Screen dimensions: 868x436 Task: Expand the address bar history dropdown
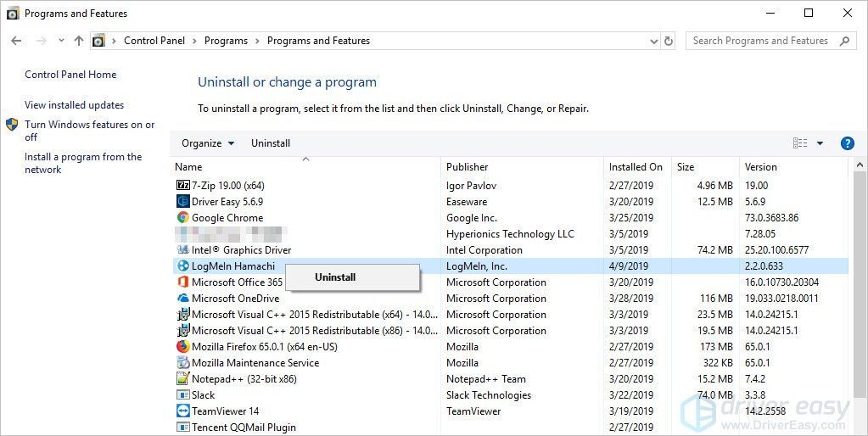[654, 41]
